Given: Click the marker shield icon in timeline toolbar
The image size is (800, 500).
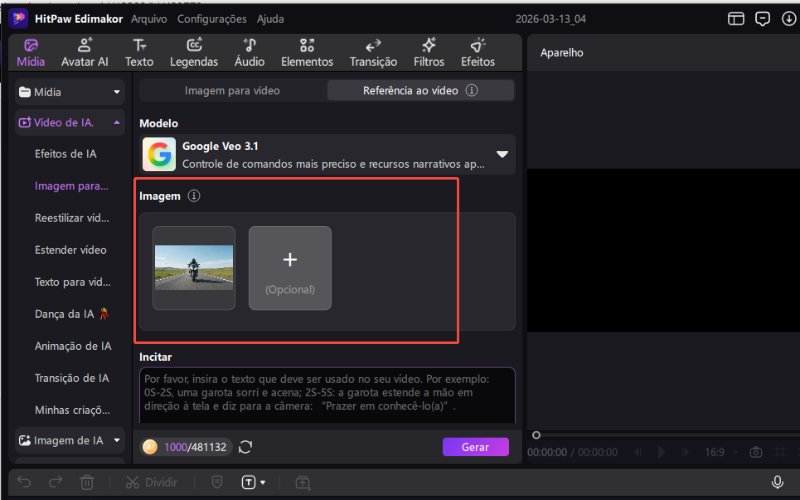Looking at the screenshot, I should (217, 482).
